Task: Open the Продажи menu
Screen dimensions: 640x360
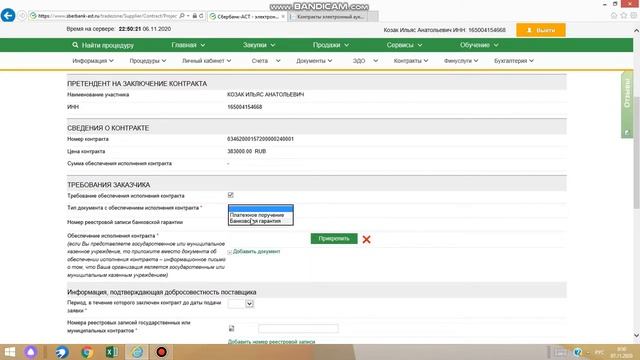Action: coord(331,45)
